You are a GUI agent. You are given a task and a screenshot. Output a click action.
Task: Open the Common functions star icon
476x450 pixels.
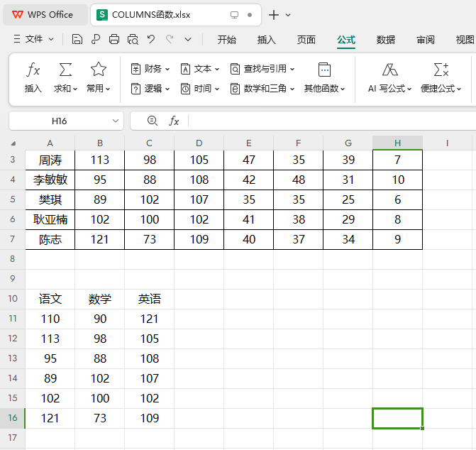point(99,70)
